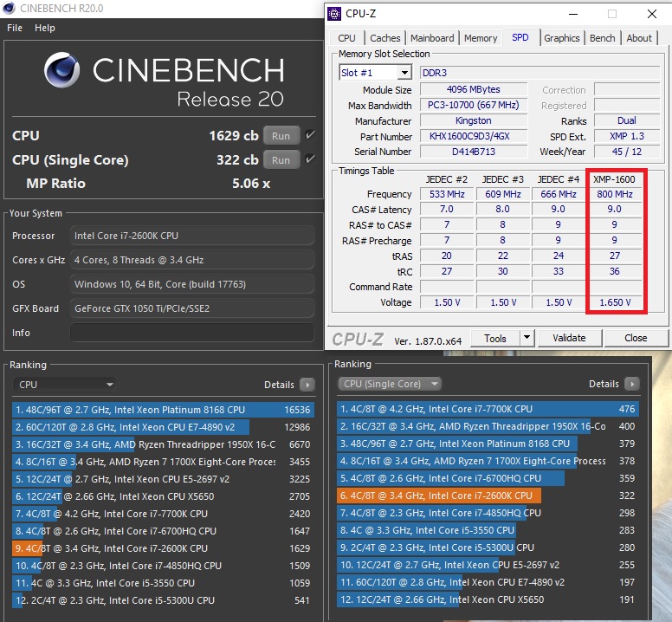Select single-core row Xeon Platinum 8168 379
The width and height of the screenshot is (672, 622).
[x=488, y=444]
